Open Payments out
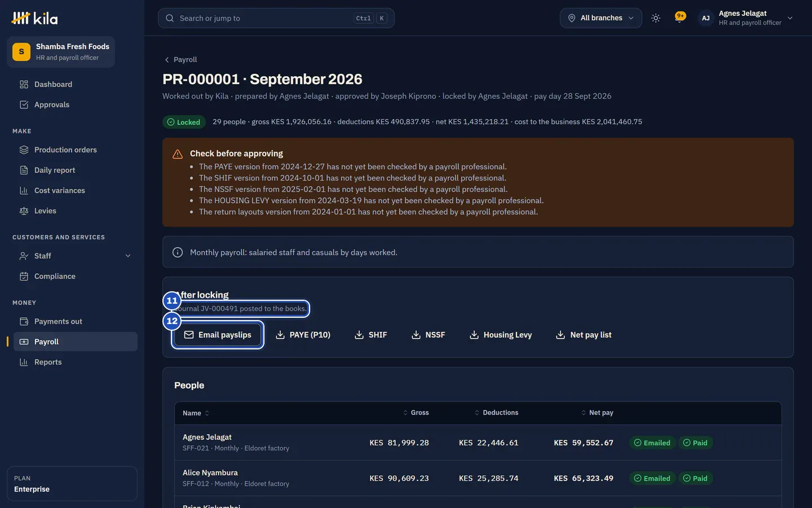Image resolution: width=812 pixels, height=508 pixels. tap(76, 322)
